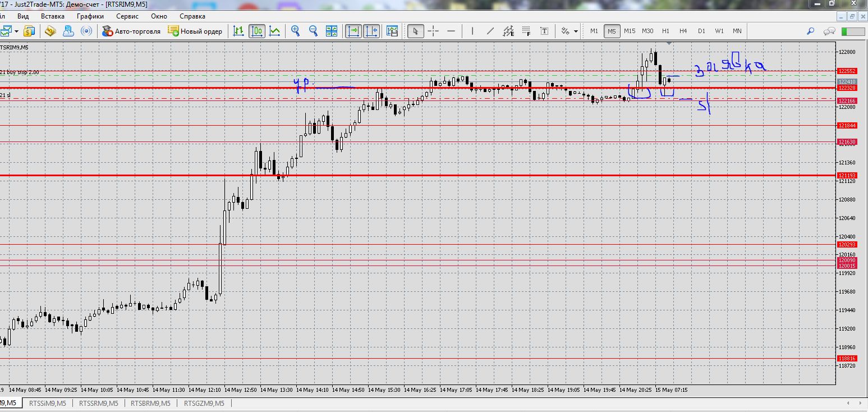Open the Окно menu
Viewport: 868px width, 412px height.
point(159,16)
